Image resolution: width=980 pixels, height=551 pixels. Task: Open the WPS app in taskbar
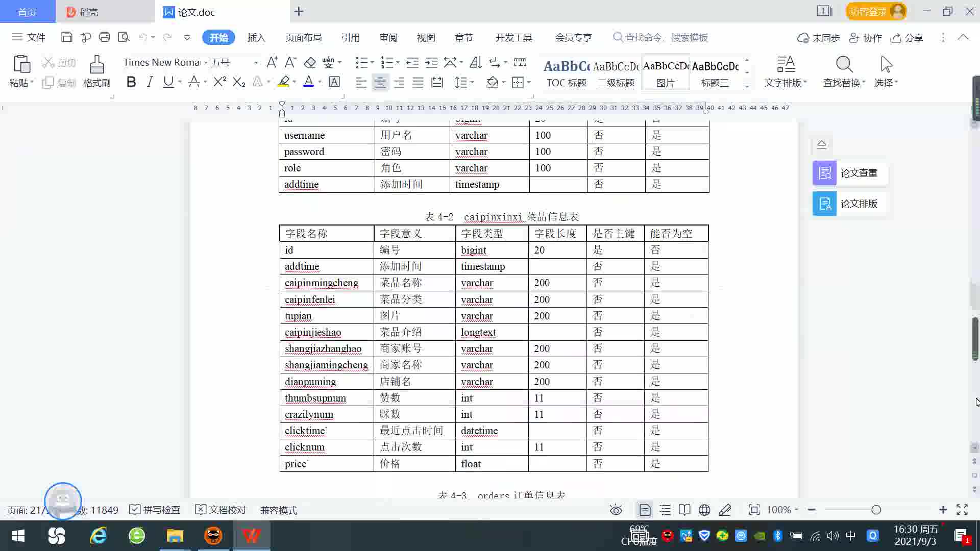click(x=252, y=536)
